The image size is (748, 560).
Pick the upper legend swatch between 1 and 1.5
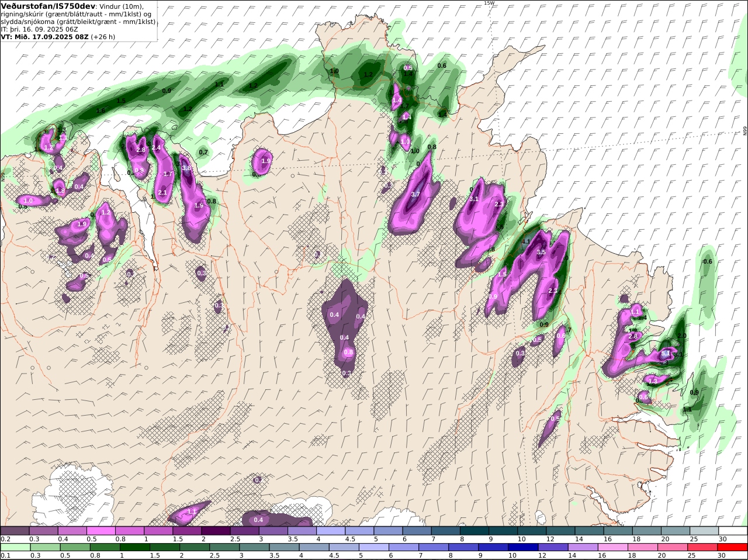tap(158, 531)
